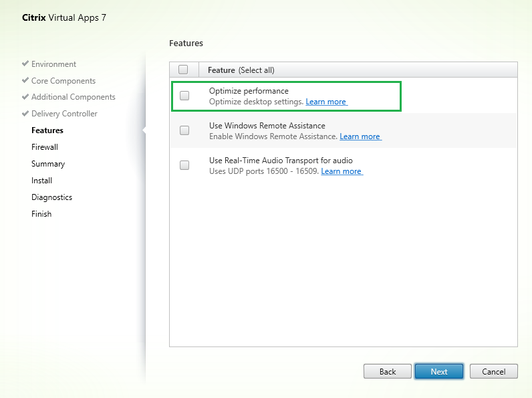Click the Use Windows Remote Assistance title
This screenshot has height=398, width=532.
coord(267,126)
